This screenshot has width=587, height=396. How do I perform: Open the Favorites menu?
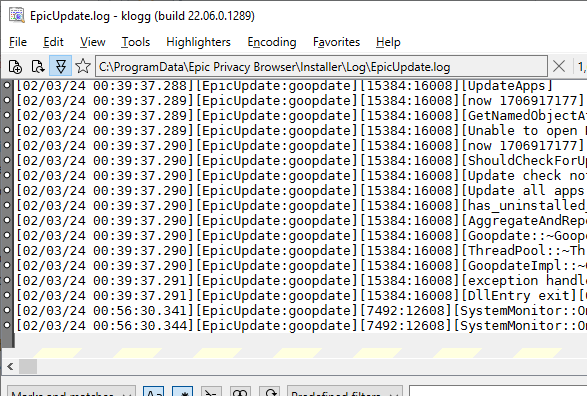click(336, 42)
